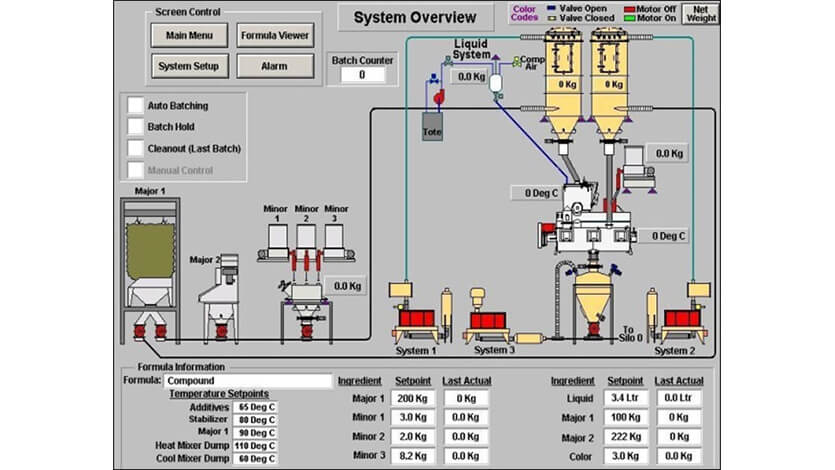Click the Tote liquid container icon

click(x=432, y=128)
